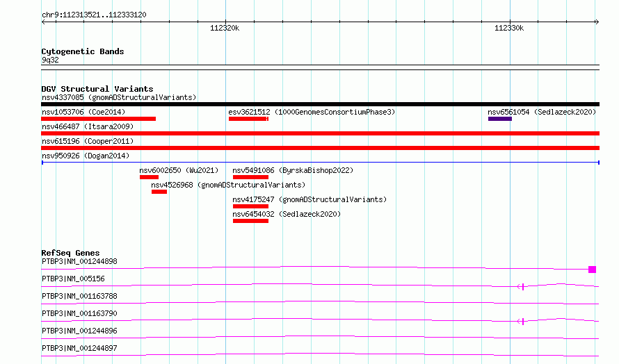Click the 9q32 band label
The image size is (619, 364).
tap(50, 60)
